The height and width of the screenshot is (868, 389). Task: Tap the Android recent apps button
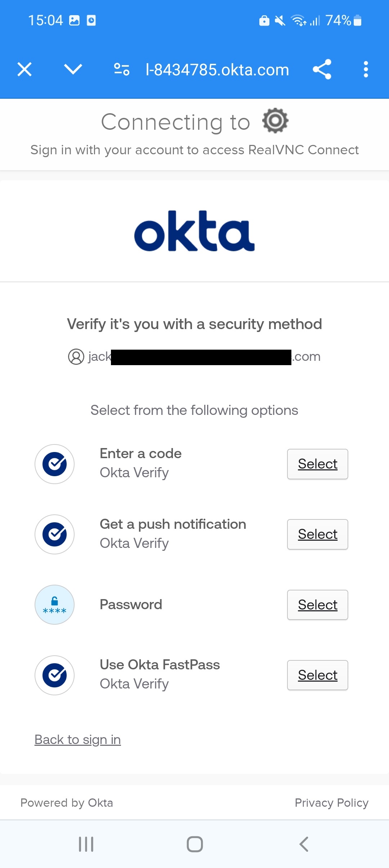[x=86, y=844]
